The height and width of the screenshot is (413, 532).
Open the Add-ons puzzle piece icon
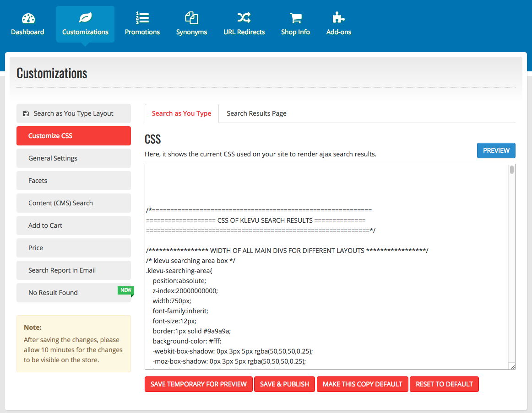tap(338, 18)
